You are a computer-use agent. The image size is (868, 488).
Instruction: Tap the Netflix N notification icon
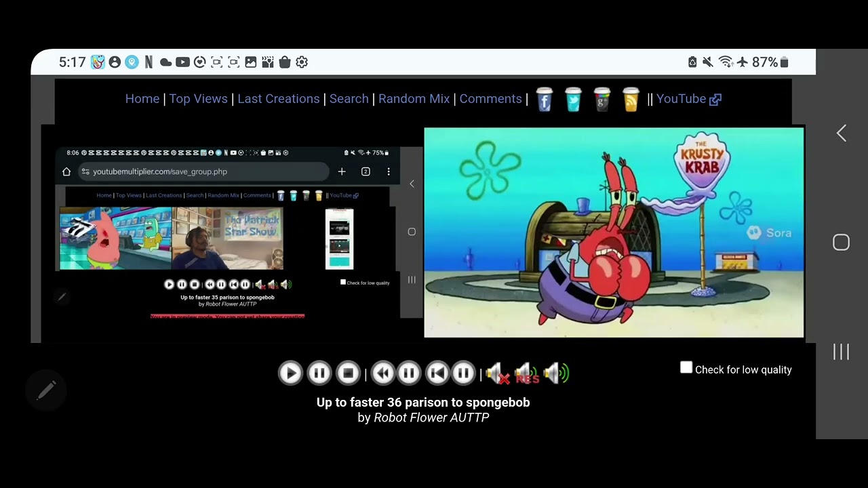coord(149,62)
